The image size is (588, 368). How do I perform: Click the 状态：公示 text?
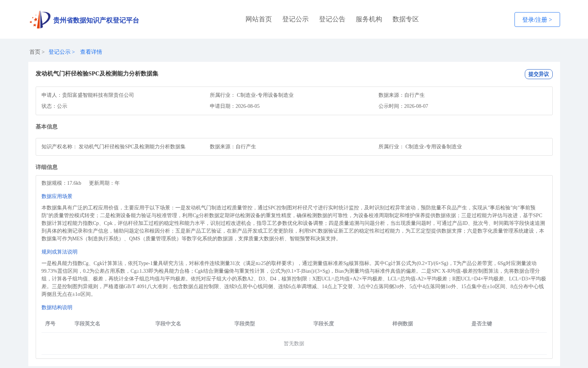(x=54, y=106)
